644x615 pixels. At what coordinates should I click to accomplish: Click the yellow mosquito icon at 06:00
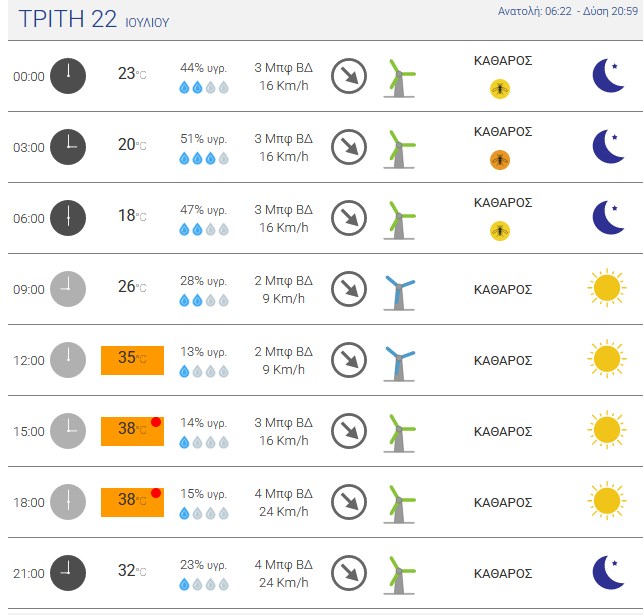click(500, 231)
